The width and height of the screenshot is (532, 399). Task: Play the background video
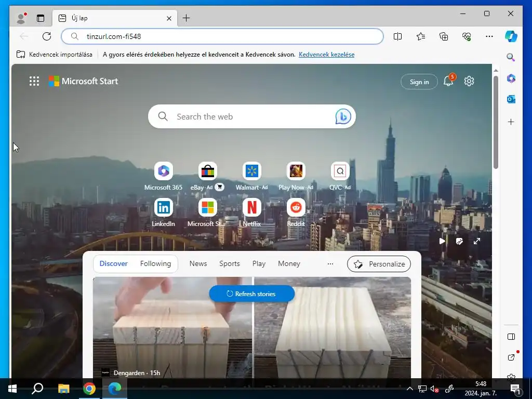pyautogui.click(x=442, y=241)
